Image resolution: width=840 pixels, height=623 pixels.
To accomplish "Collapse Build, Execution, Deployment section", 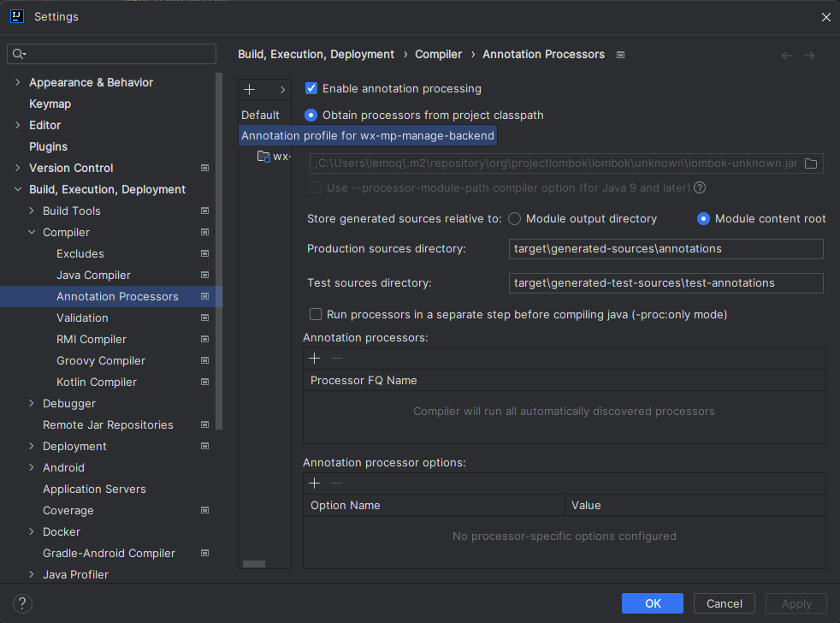I will point(18,189).
